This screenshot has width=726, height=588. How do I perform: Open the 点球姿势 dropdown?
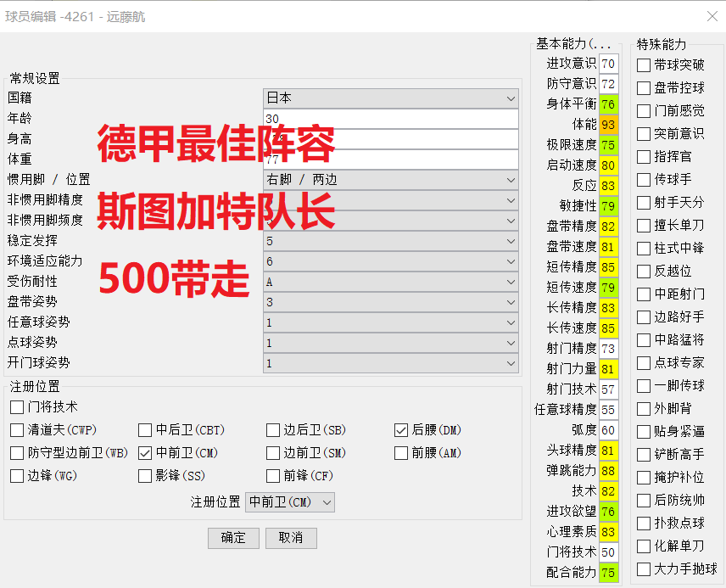click(x=391, y=343)
